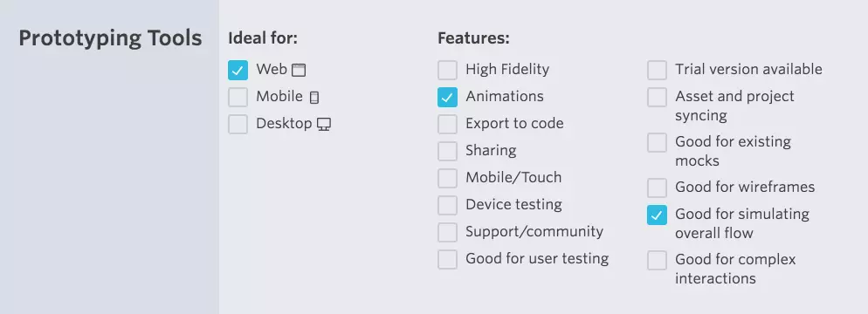Check the Support/community box
The image size is (868, 314).
point(448,233)
